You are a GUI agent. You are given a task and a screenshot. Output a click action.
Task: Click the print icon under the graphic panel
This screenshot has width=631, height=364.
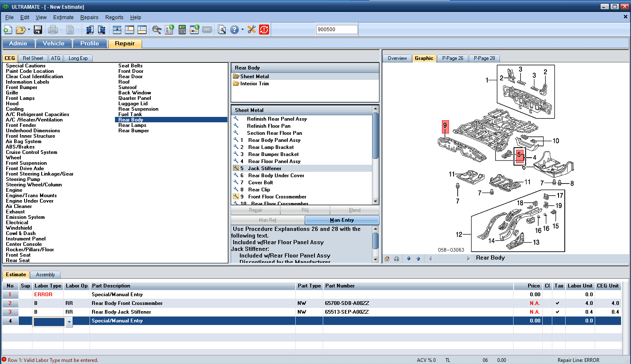397,259
